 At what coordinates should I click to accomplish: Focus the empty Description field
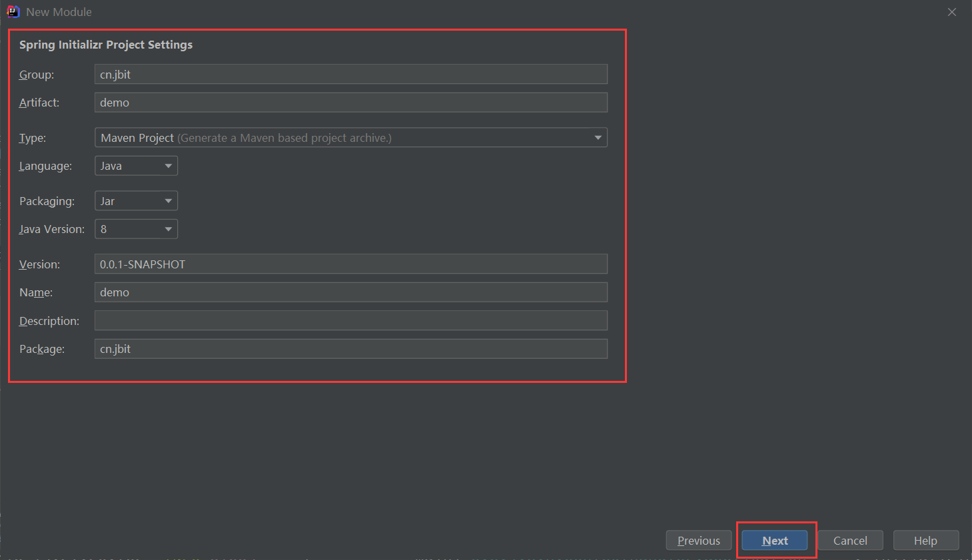351,320
